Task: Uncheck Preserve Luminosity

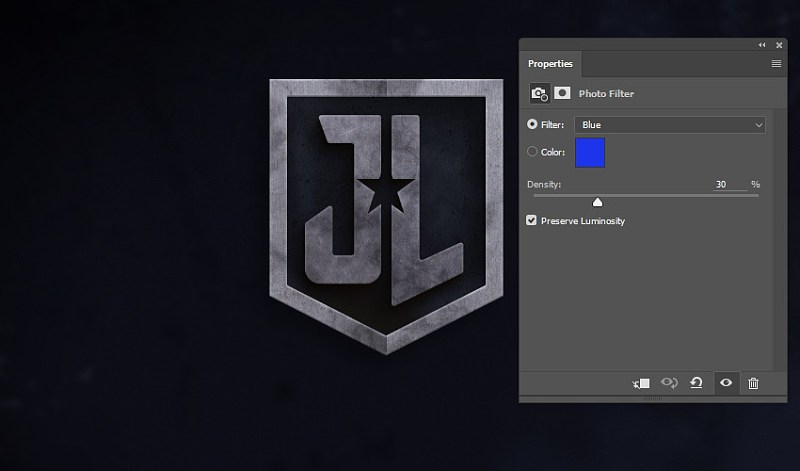Action: [532, 220]
